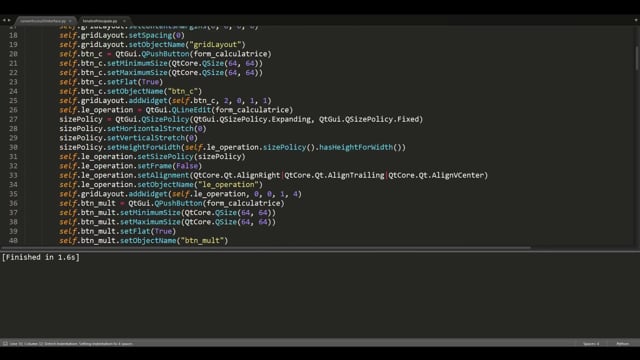Click the panel switcher icon in status bar
The height and width of the screenshot is (360, 640).
point(5,344)
